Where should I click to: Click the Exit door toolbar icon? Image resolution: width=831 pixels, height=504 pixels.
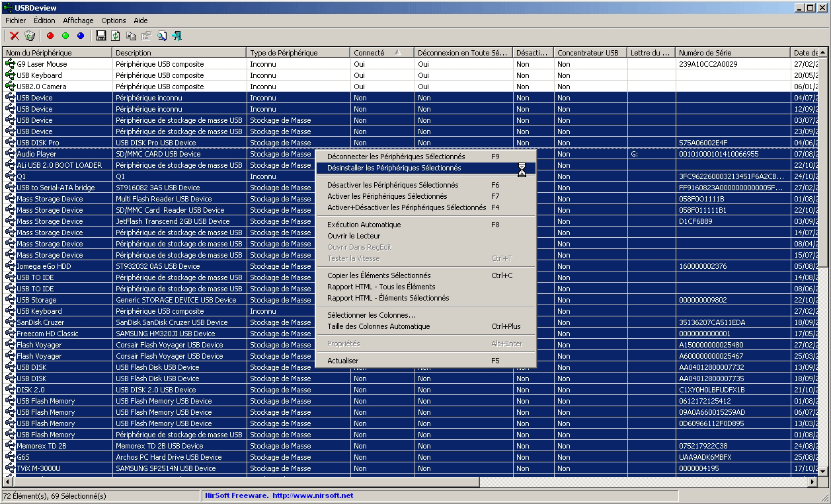click(x=177, y=36)
